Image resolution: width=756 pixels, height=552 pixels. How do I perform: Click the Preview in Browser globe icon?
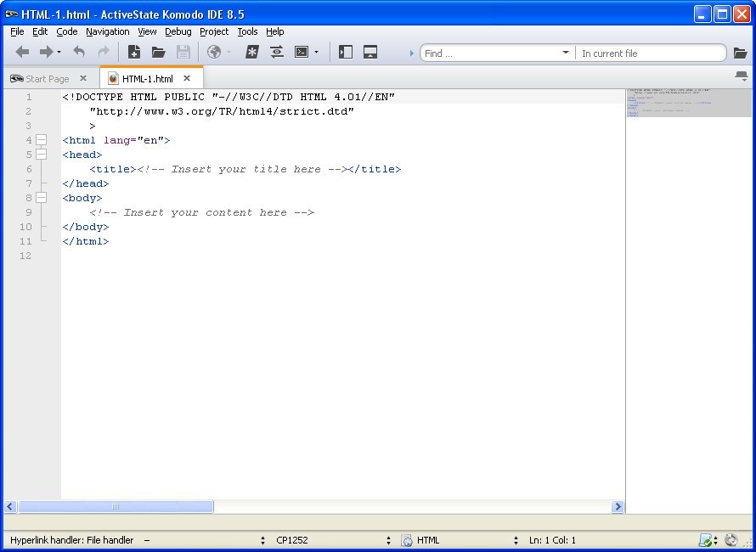(214, 52)
